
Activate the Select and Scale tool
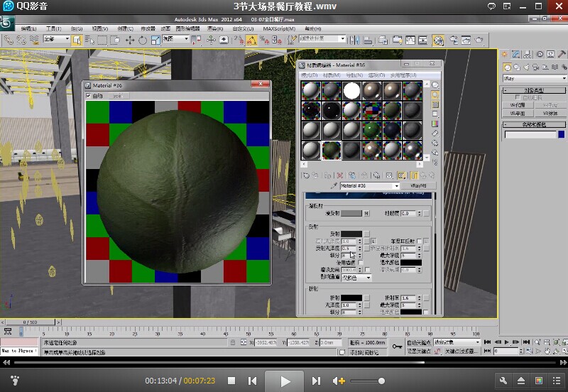tap(155, 40)
